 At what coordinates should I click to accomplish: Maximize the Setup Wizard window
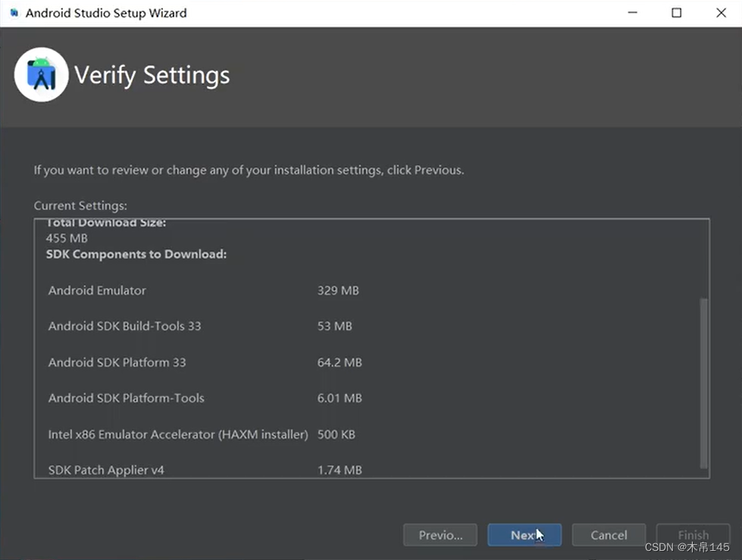[678, 13]
